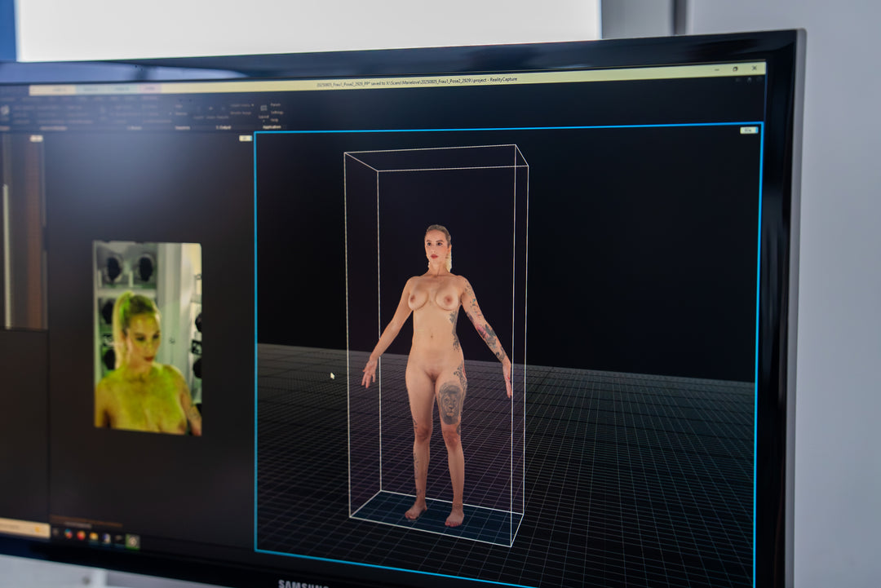The height and width of the screenshot is (588, 881).
Task: Switch to the green third ribbon tab
Action: click(x=121, y=89)
